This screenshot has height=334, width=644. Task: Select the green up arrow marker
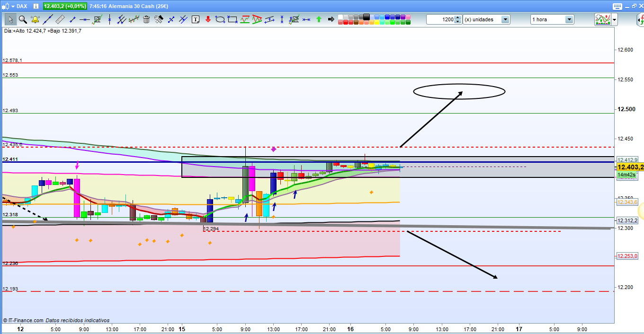click(319, 19)
